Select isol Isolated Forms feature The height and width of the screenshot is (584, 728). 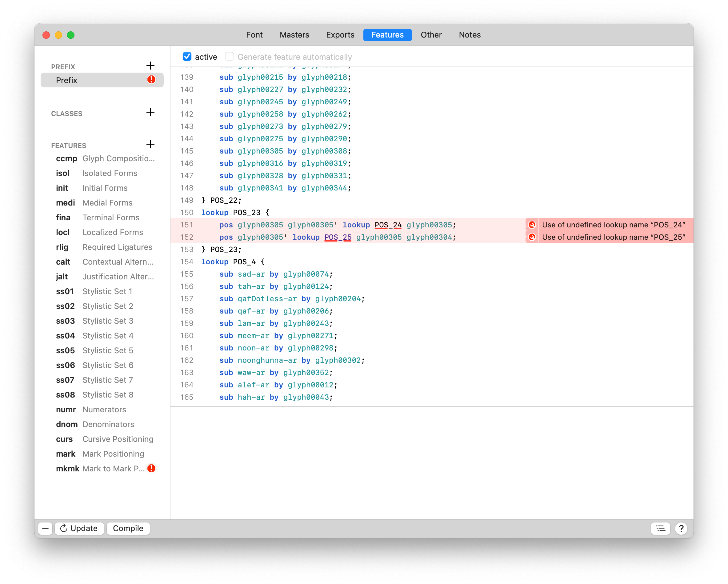point(102,173)
